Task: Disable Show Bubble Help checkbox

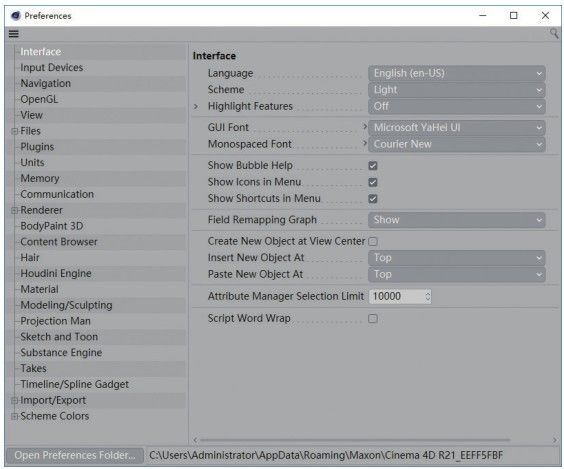Action: (373, 165)
